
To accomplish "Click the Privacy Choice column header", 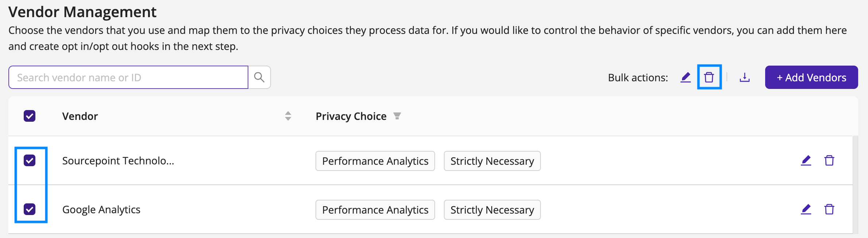I will pos(351,116).
